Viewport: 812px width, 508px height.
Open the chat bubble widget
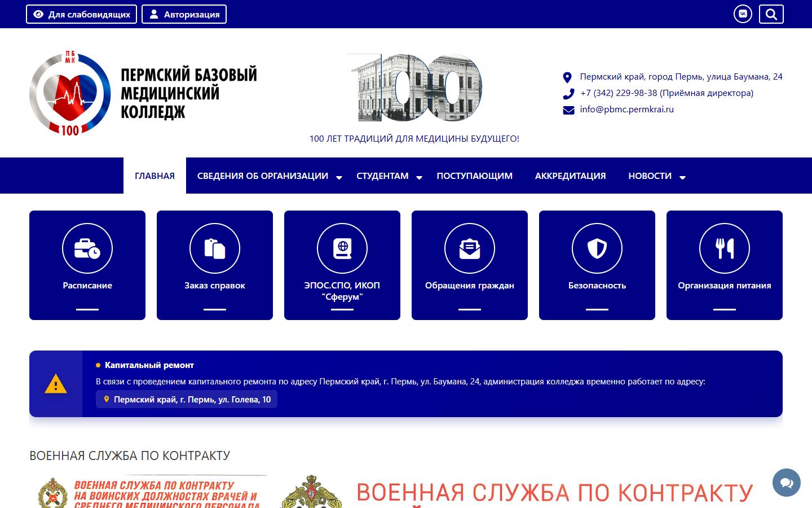786,483
